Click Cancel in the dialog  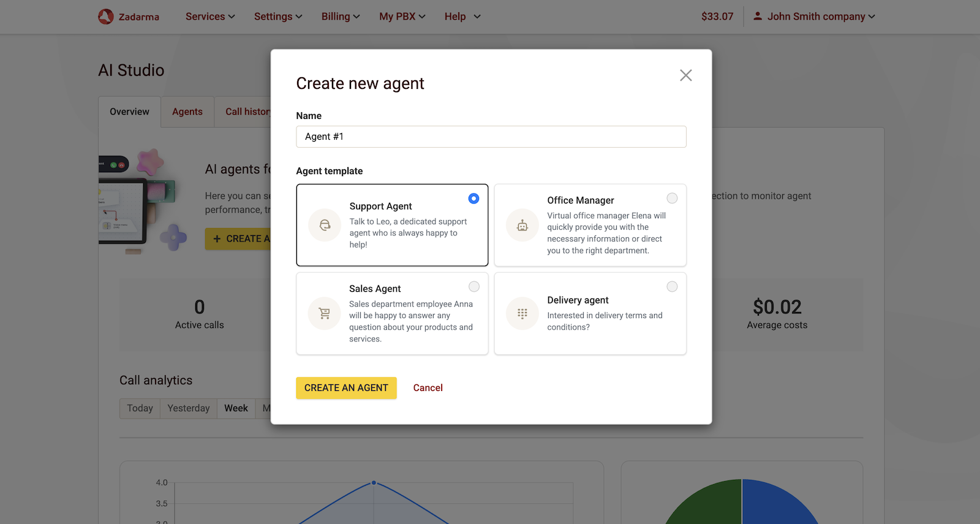[428, 388]
